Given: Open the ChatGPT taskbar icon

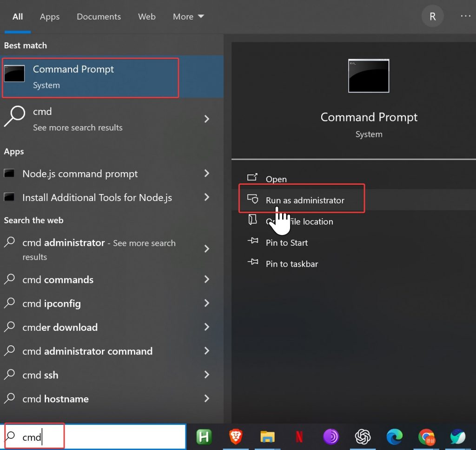Looking at the screenshot, I should 363,437.
